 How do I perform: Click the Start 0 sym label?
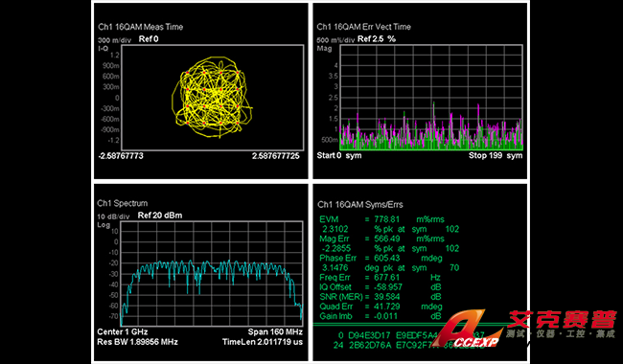[x=339, y=155]
